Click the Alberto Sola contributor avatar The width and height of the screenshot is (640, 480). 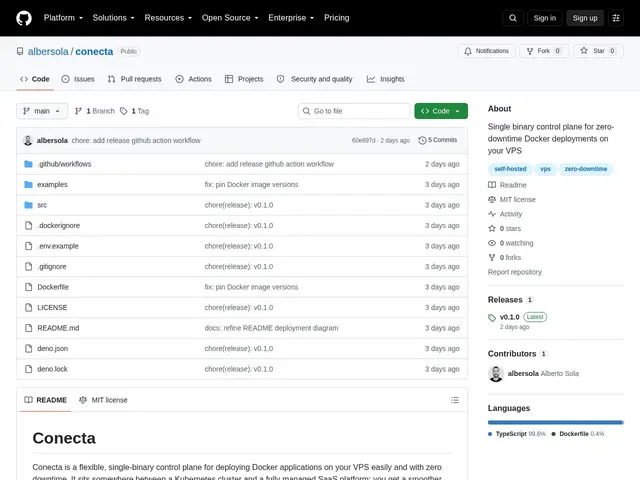tap(496, 373)
